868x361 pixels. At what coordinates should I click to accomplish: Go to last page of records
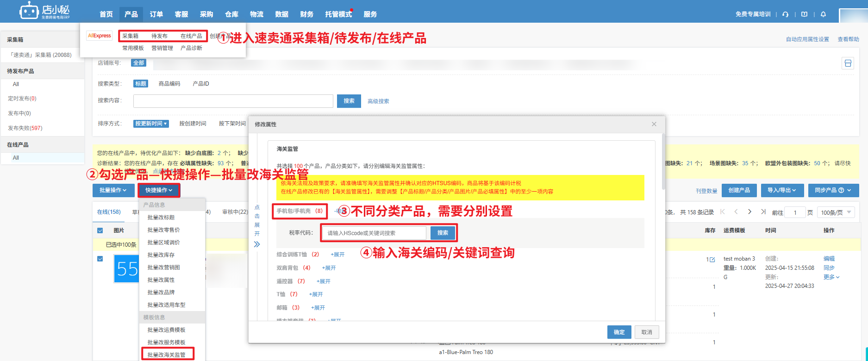pos(763,212)
